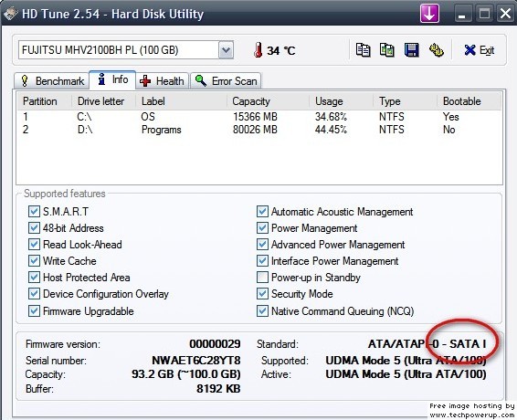Toggle the Host Protected Area checkbox
This screenshot has height=420, width=517.
coord(34,278)
